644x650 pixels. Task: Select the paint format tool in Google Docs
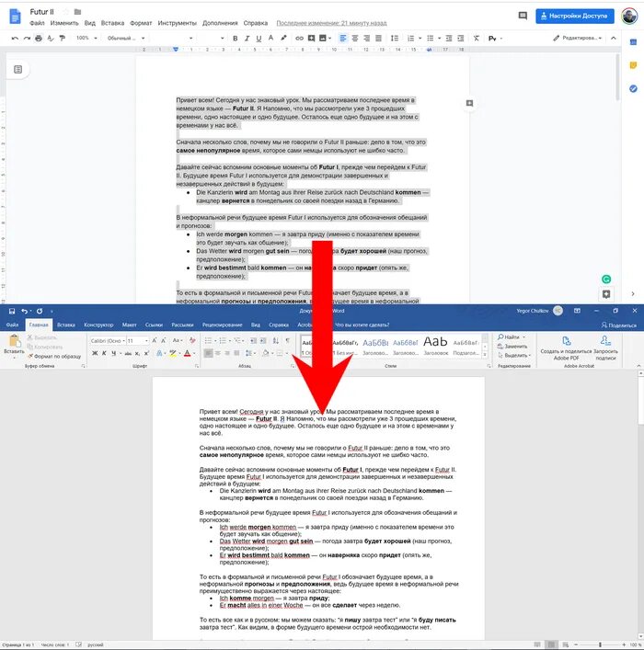[63, 38]
